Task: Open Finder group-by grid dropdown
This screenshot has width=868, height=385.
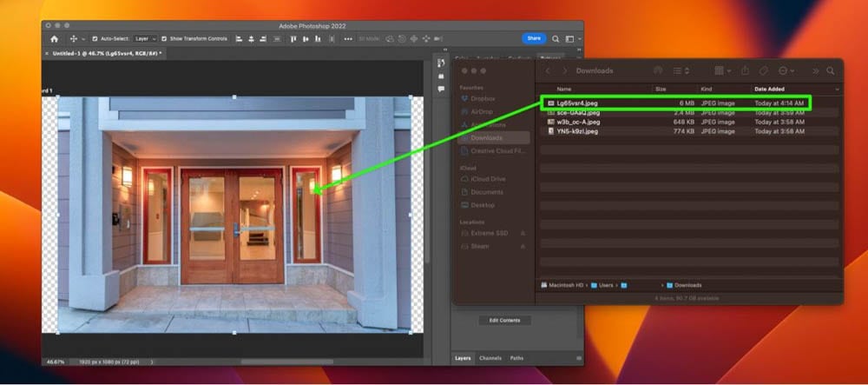Action: pos(722,71)
